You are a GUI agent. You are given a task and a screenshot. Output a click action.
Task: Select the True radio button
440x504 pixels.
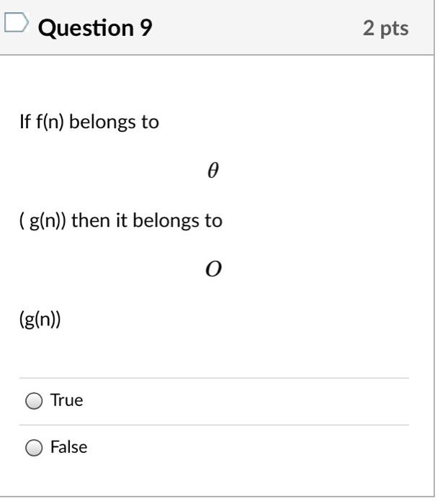pos(34,401)
